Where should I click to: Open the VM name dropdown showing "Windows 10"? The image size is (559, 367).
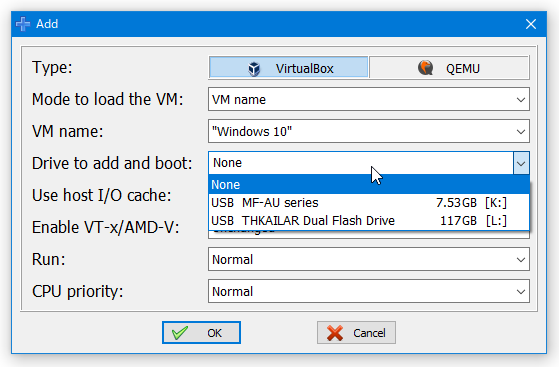(x=369, y=131)
